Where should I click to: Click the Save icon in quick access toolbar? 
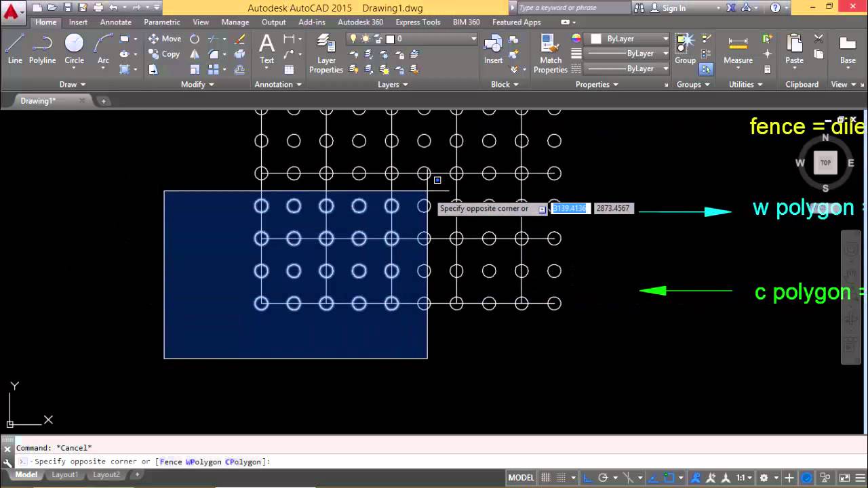click(67, 7)
